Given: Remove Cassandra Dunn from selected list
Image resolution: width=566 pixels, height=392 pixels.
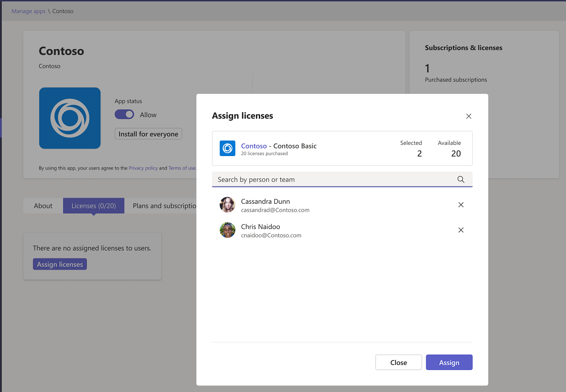Looking at the screenshot, I should coord(461,205).
